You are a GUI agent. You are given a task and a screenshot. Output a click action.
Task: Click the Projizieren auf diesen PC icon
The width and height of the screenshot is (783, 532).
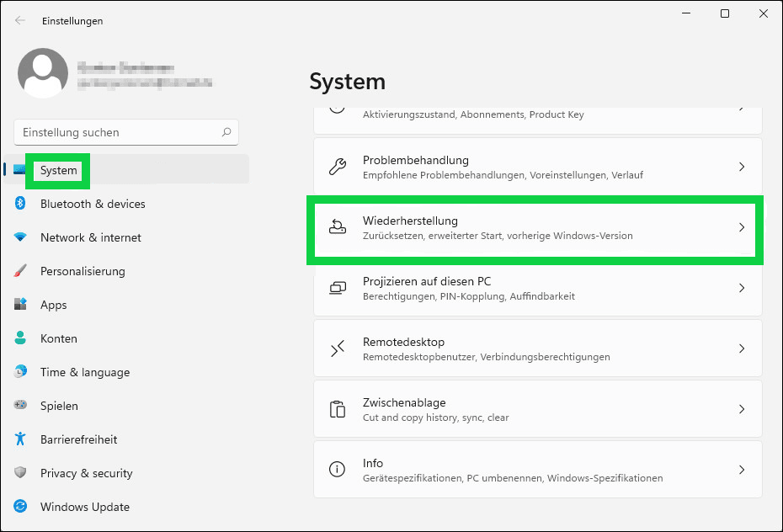pyautogui.click(x=338, y=288)
